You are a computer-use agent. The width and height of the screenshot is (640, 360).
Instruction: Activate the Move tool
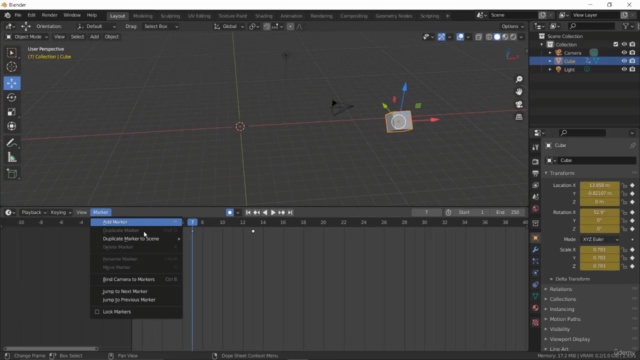point(11,83)
